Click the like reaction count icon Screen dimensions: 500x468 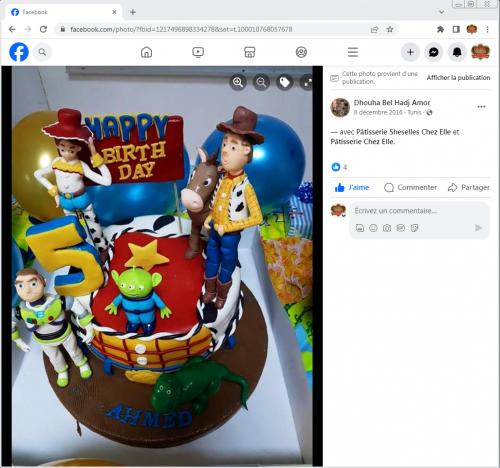click(x=336, y=167)
